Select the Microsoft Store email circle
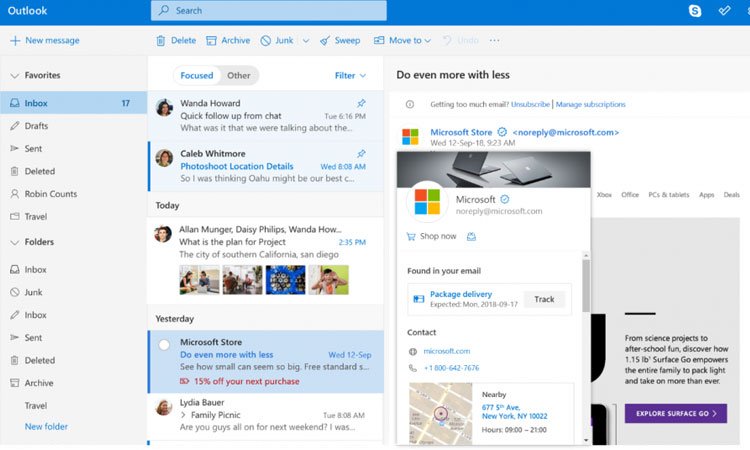 (164, 345)
